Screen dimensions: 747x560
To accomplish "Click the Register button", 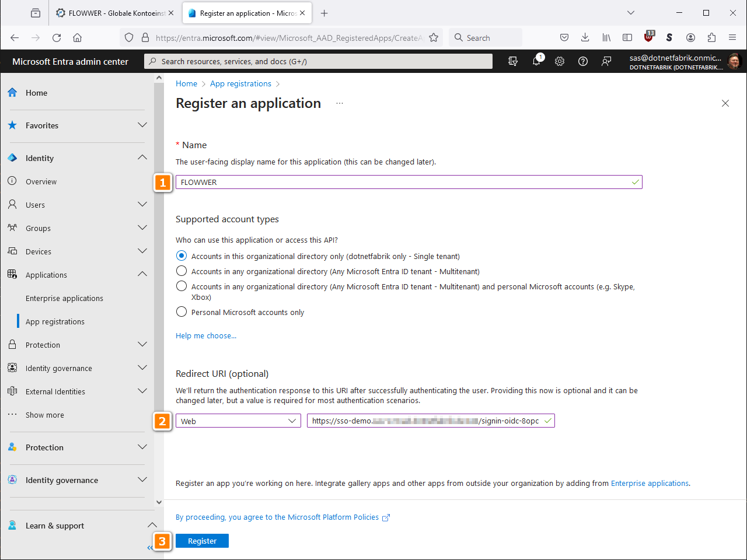I will 202,541.
